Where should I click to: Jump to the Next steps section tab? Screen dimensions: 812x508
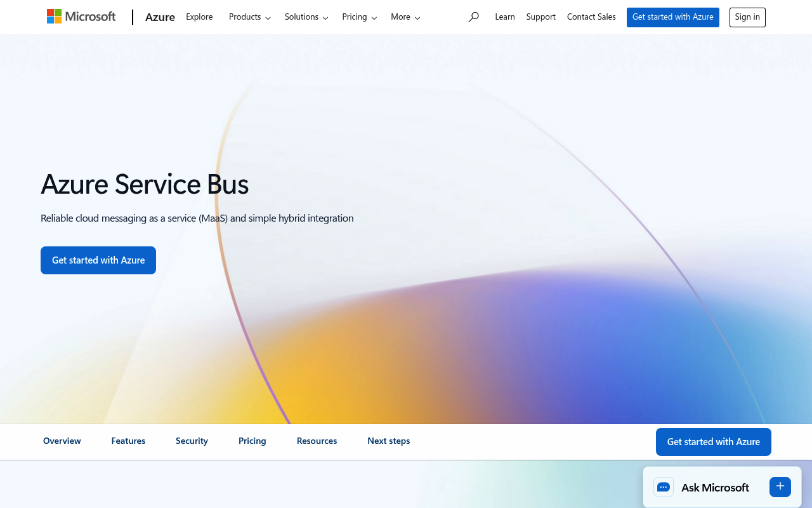(389, 441)
